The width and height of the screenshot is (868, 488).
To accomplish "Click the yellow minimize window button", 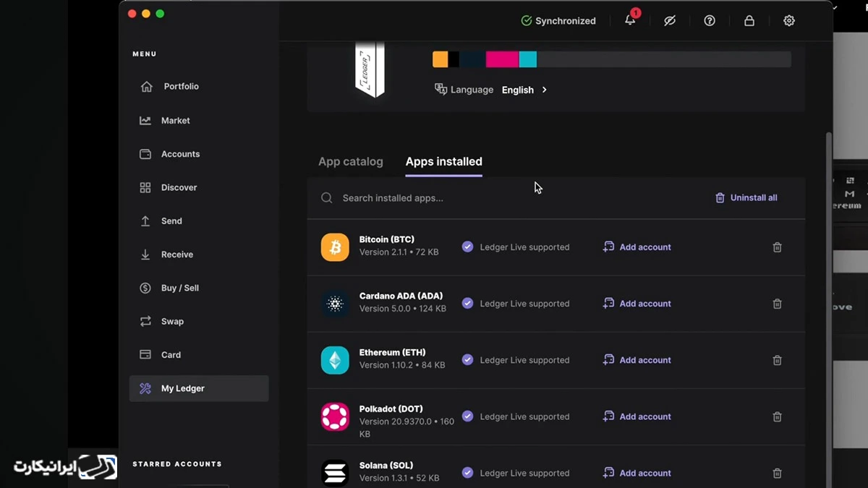I will tap(146, 14).
